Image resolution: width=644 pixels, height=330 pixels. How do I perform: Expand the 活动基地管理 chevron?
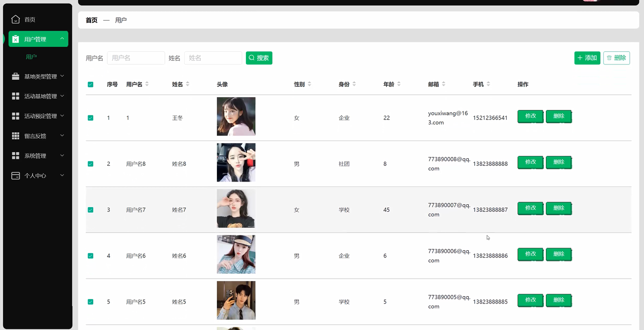click(62, 96)
